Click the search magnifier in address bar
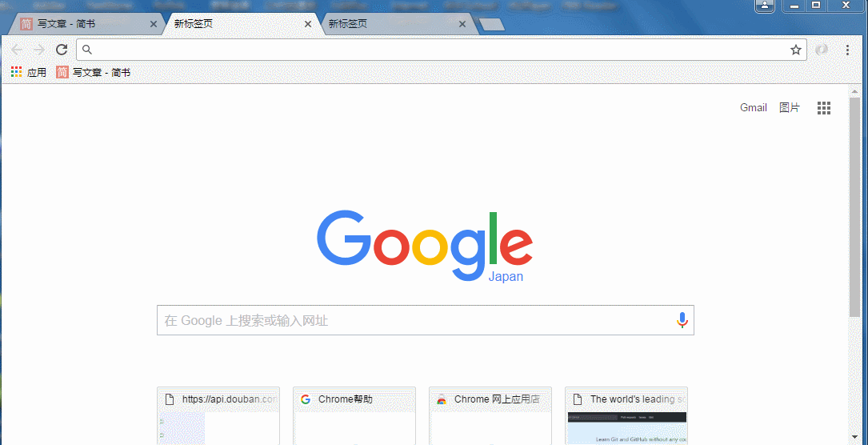The width and height of the screenshot is (868, 445). pos(87,50)
